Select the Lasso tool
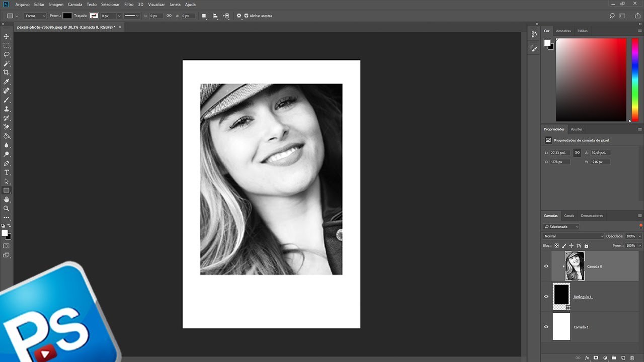Image resolution: width=644 pixels, height=362 pixels. (x=7, y=54)
